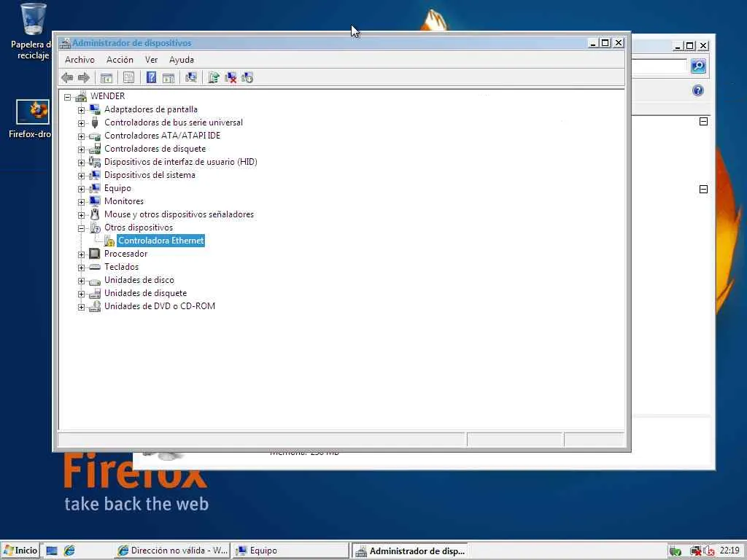Select Dispositivos del sistema label
The height and width of the screenshot is (560, 747).
coord(150,175)
